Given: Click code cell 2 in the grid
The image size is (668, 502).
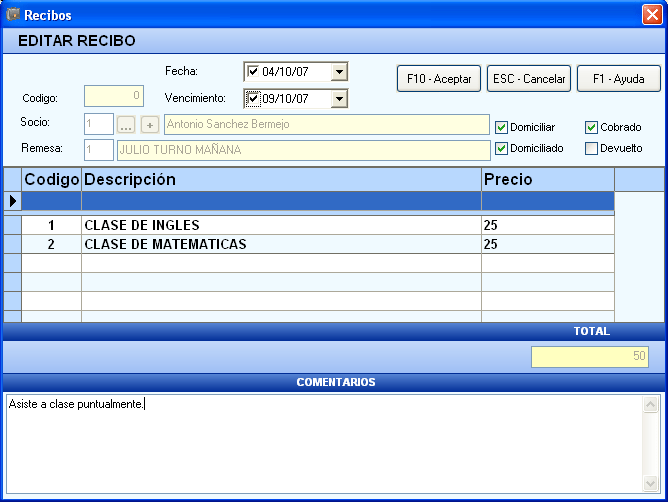Looking at the screenshot, I should click(52, 244).
